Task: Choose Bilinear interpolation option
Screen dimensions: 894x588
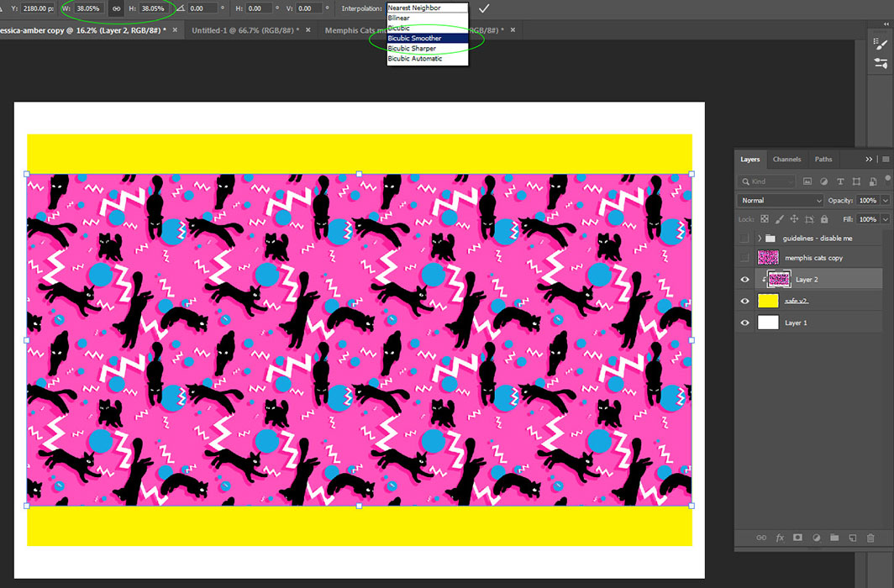Action: [x=428, y=18]
